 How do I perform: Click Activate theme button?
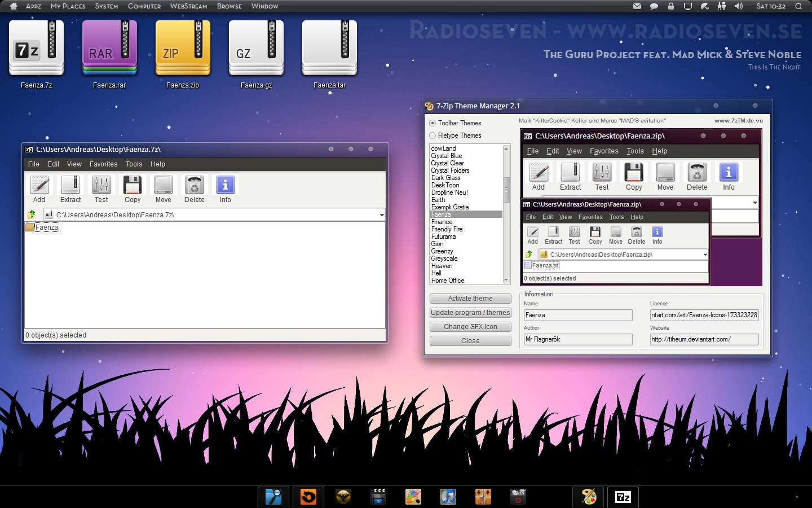(x=470, y=299)
